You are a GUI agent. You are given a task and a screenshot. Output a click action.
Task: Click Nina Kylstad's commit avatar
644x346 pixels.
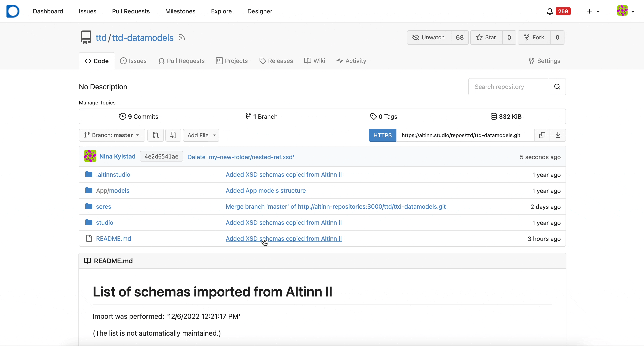[x=90, y=156]
